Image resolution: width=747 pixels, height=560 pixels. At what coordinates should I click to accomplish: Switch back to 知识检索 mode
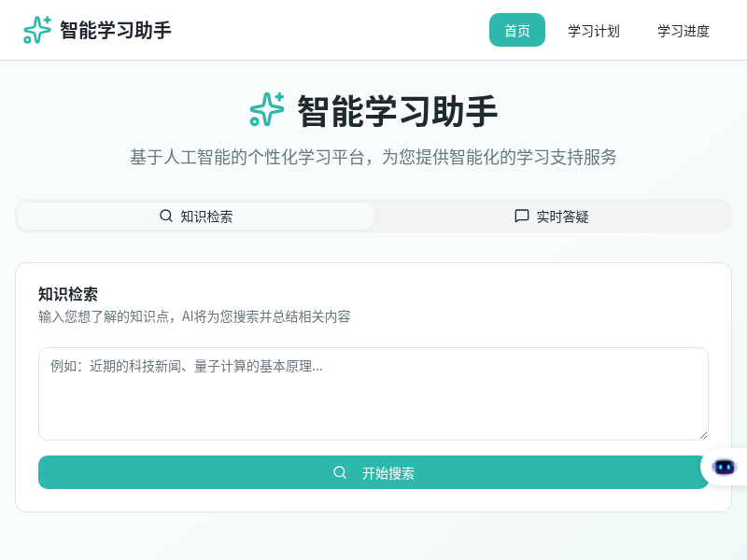(x=194, y=216)
